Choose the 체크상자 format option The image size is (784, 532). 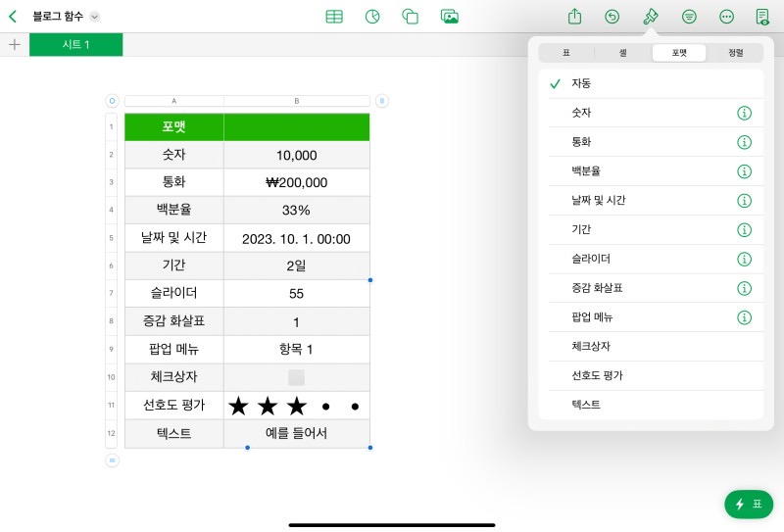(651, 347)
